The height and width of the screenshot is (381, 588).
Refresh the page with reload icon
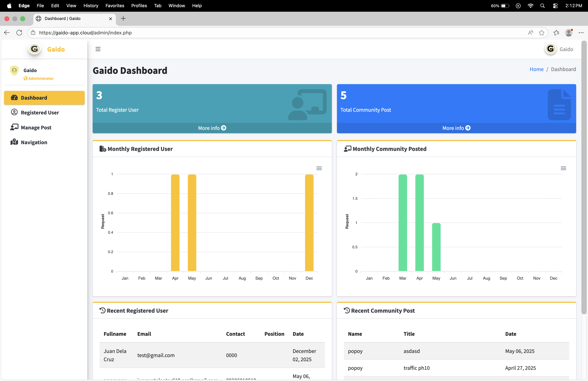(19, 33)
